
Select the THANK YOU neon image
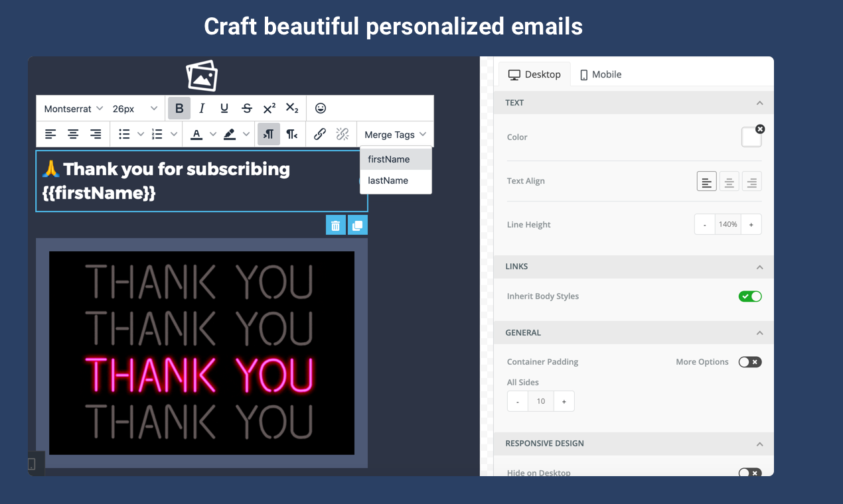pos(202,353)
